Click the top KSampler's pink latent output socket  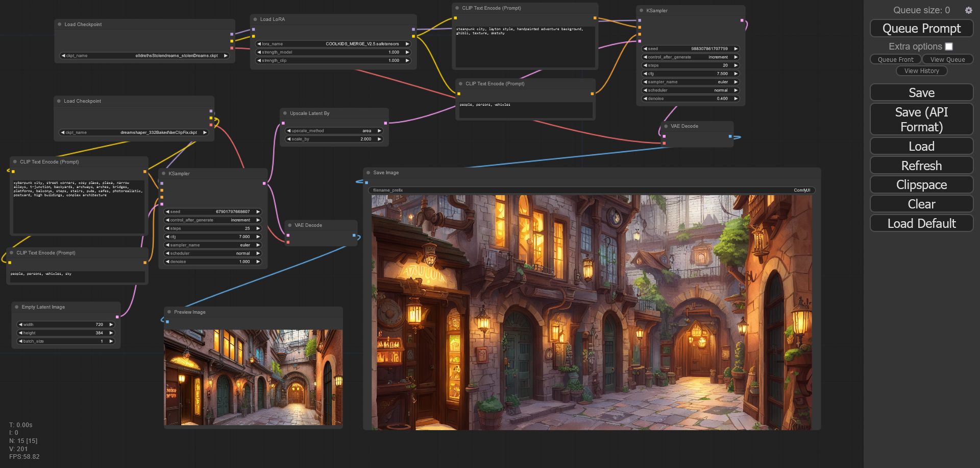click(742, 20)
